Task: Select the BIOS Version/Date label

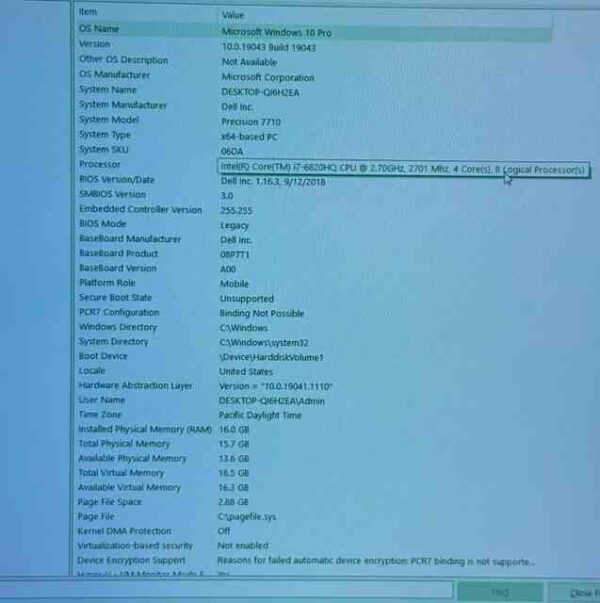Action: (x=117, y=180)
